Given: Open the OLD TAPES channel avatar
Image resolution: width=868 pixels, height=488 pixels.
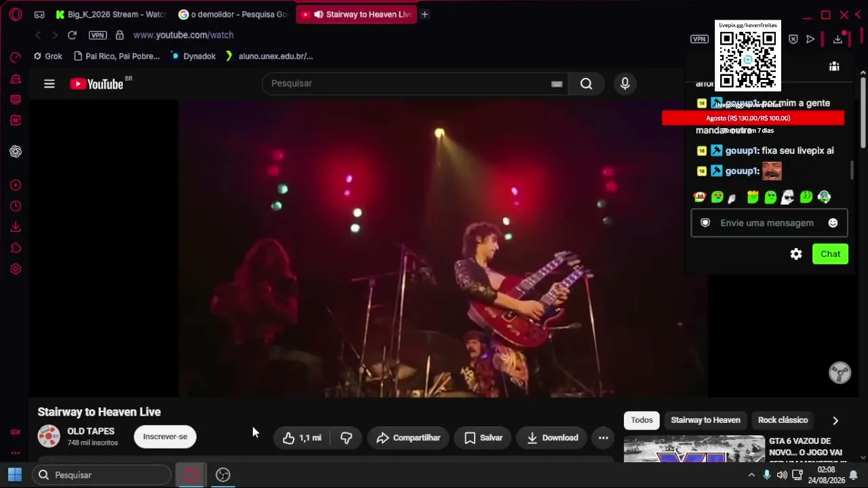Looking at the screenshot, I should 49,436.
